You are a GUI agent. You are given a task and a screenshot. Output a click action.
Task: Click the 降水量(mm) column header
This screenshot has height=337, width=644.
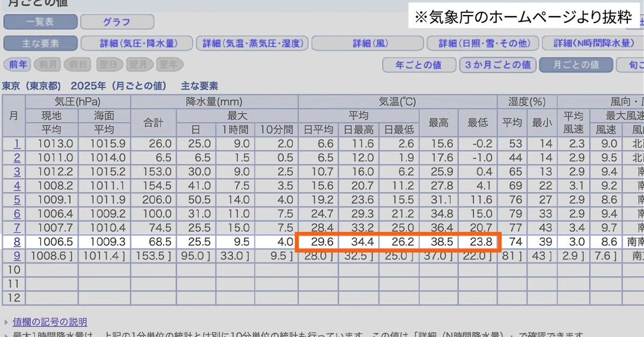pyautogui.click(x=214, y=101)
